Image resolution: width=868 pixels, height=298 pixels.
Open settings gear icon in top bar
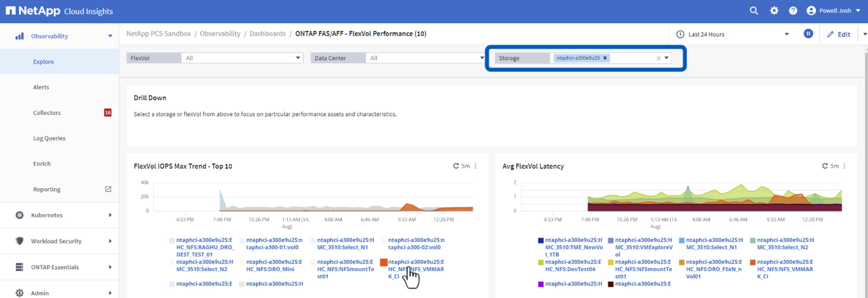pyautogui.click(x=774, y=10)
